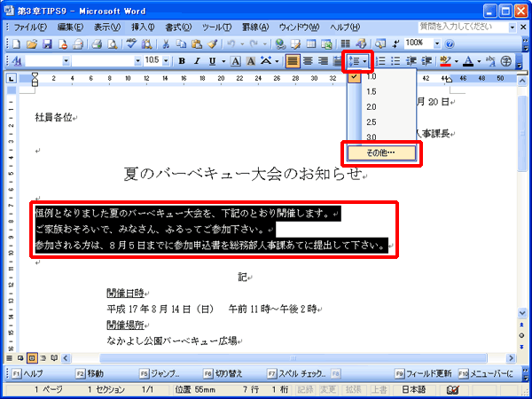This screenshot has height=399, width=532.
Task: Toggle the character border button
Action: pos(236,61)
